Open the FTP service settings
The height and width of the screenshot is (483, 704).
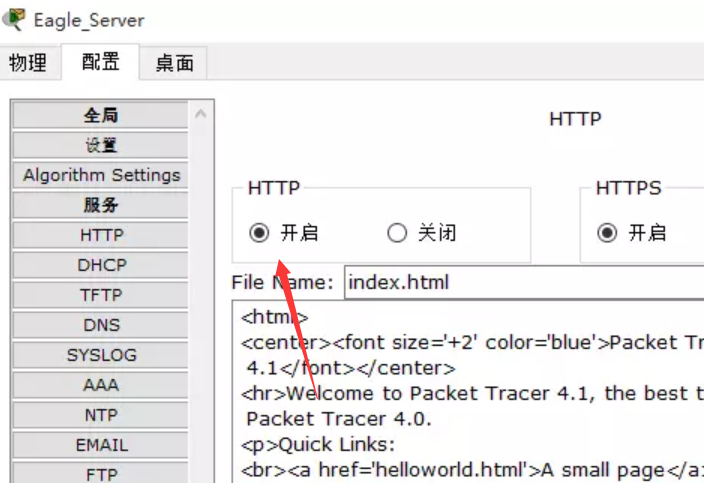click(x=101, y=473)
